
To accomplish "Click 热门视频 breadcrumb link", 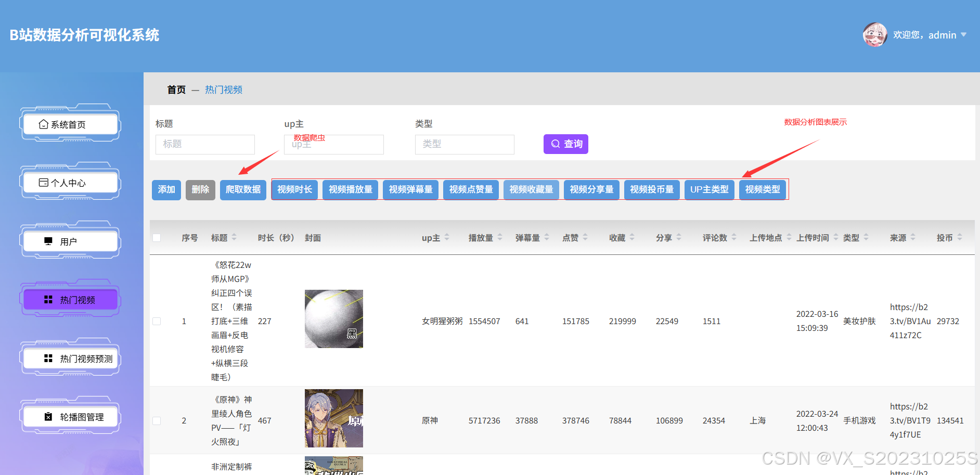I will pyautogui.click(x=224, y=89).
